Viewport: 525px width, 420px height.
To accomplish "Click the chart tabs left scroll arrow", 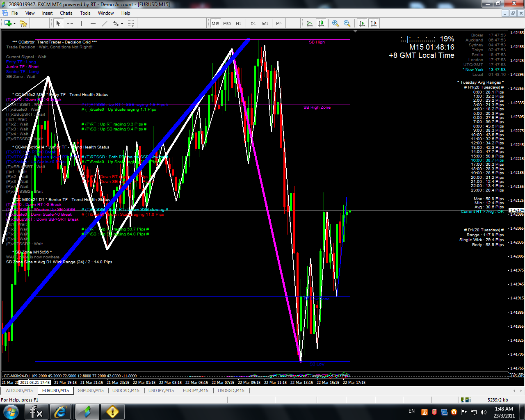I will (514, 390).
